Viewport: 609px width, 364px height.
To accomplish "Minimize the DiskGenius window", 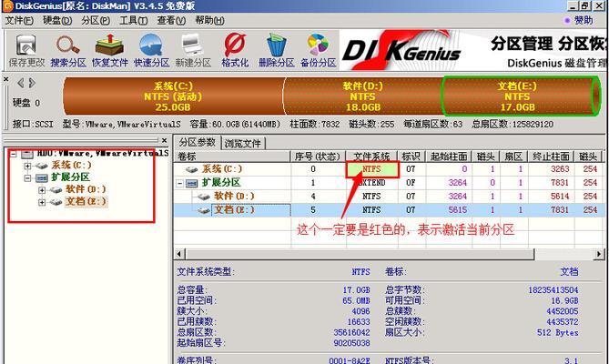I will tap(573, 6).
